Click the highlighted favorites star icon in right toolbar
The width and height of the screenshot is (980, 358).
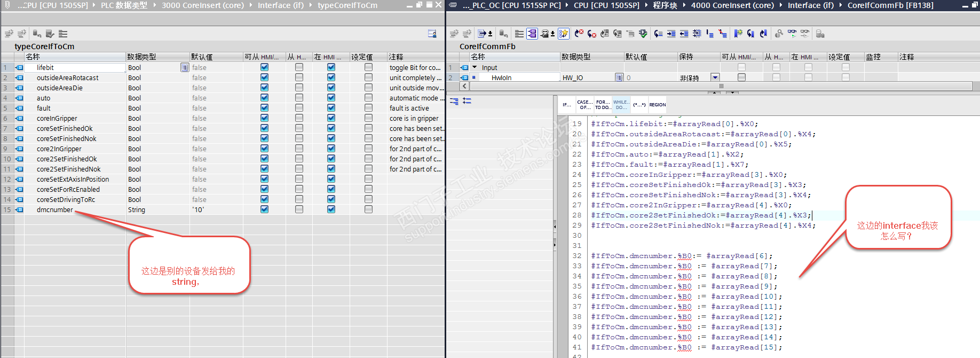pyautogui.click(x=564, y=34)
